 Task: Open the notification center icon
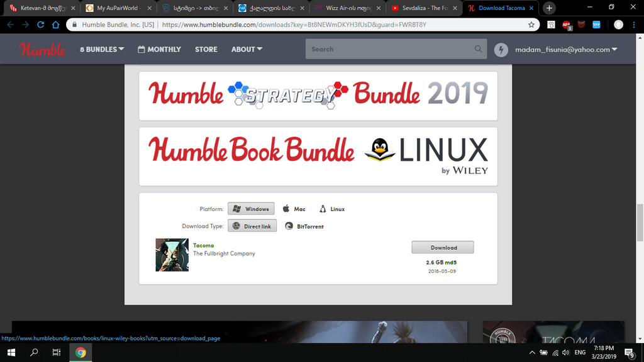point(629,353)
